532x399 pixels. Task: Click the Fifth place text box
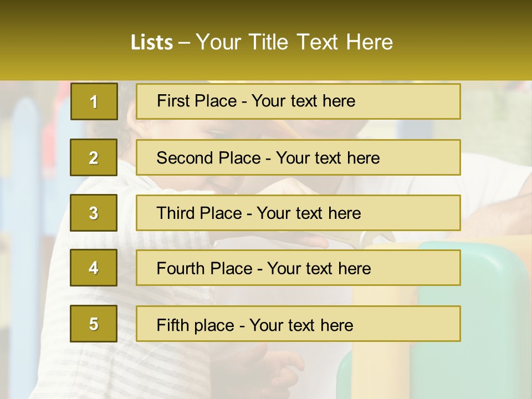pyautogui.click(x=298, y=324)
